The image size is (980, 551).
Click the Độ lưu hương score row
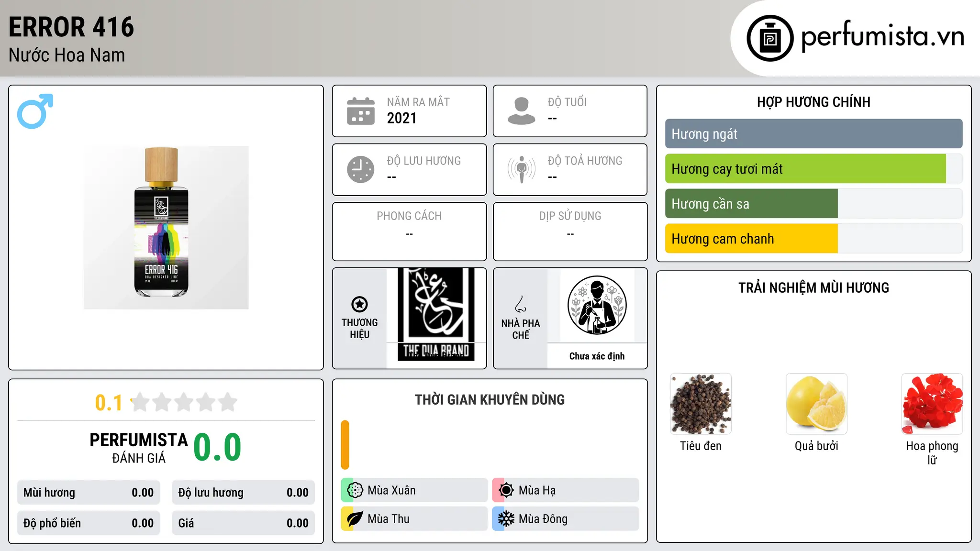(244, 493)
